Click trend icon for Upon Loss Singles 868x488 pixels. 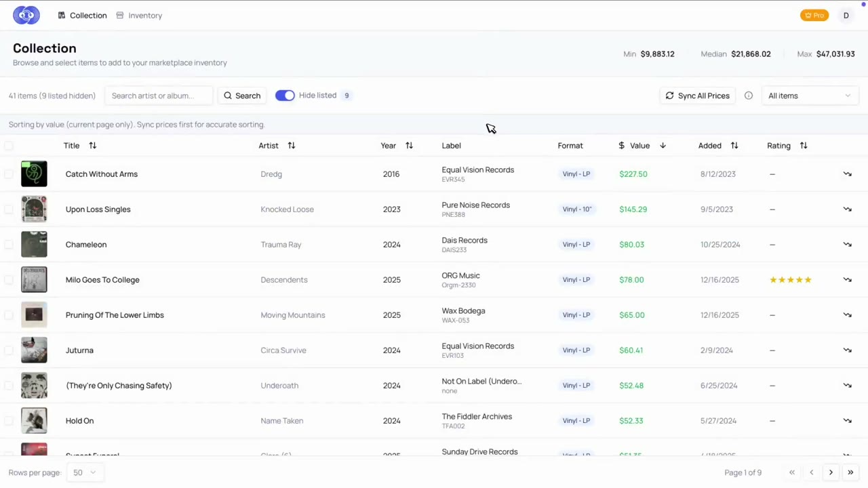click(x=848, y=209)
